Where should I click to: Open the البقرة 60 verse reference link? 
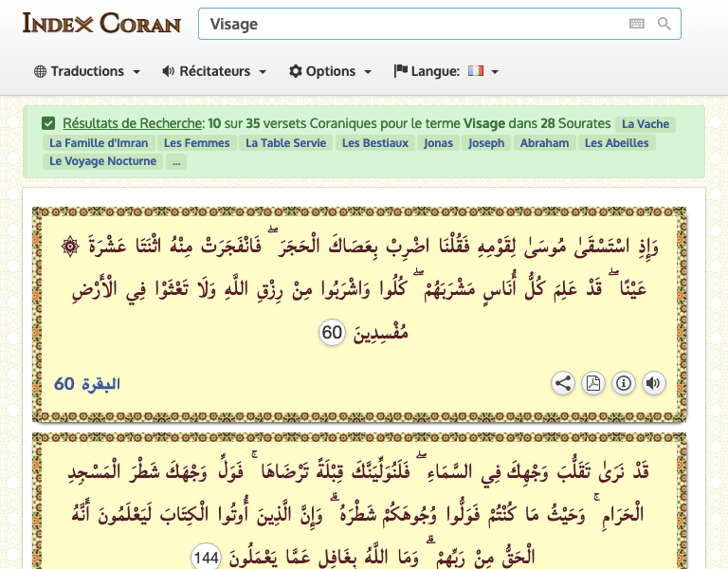pos(87,384)
